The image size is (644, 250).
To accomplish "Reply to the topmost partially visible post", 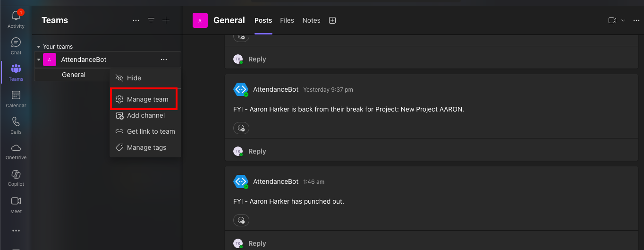I will click(x=257, y=59).
